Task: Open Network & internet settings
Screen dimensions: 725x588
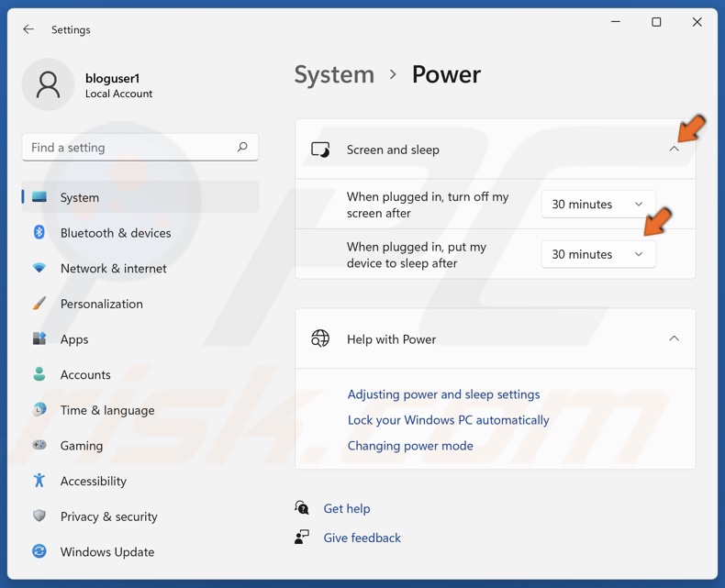Action: coord(113,269)
